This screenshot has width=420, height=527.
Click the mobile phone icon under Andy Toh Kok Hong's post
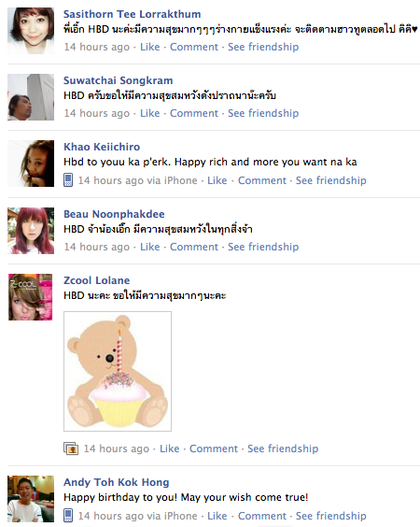pyautogui.click(x=68, y=516)
